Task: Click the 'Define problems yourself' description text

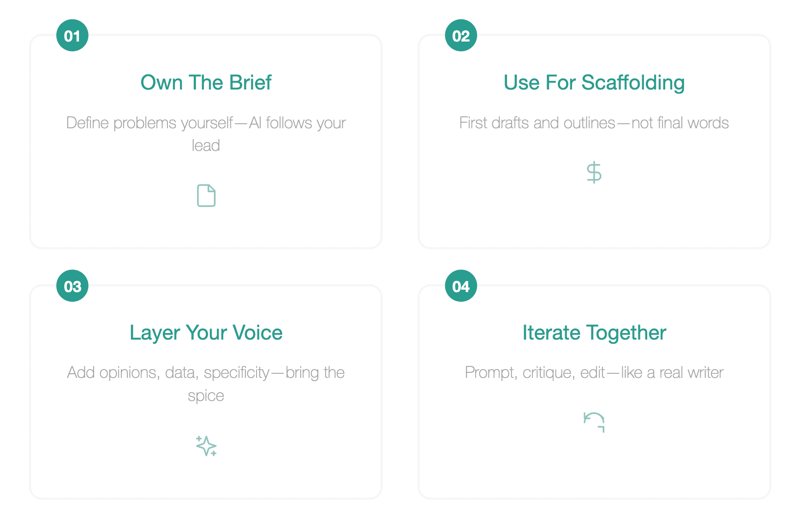Action: pyautogui.click(x=206, y=134)
